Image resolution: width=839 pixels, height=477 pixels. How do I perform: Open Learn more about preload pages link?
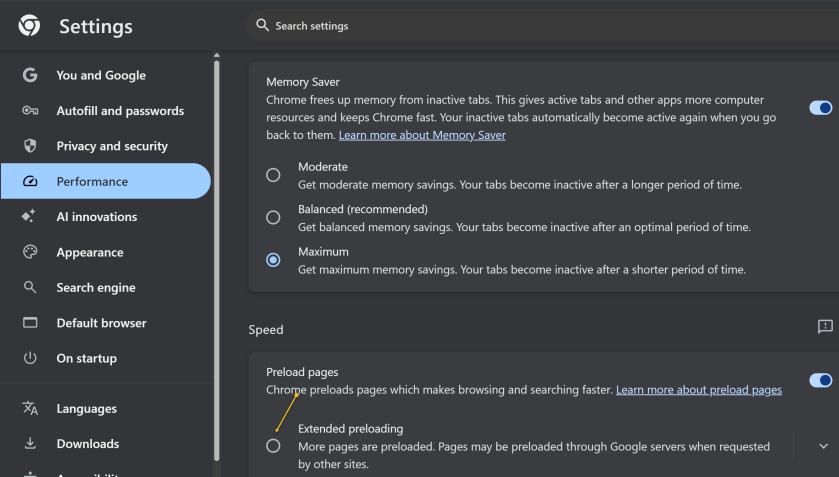[x=698, y=389]
